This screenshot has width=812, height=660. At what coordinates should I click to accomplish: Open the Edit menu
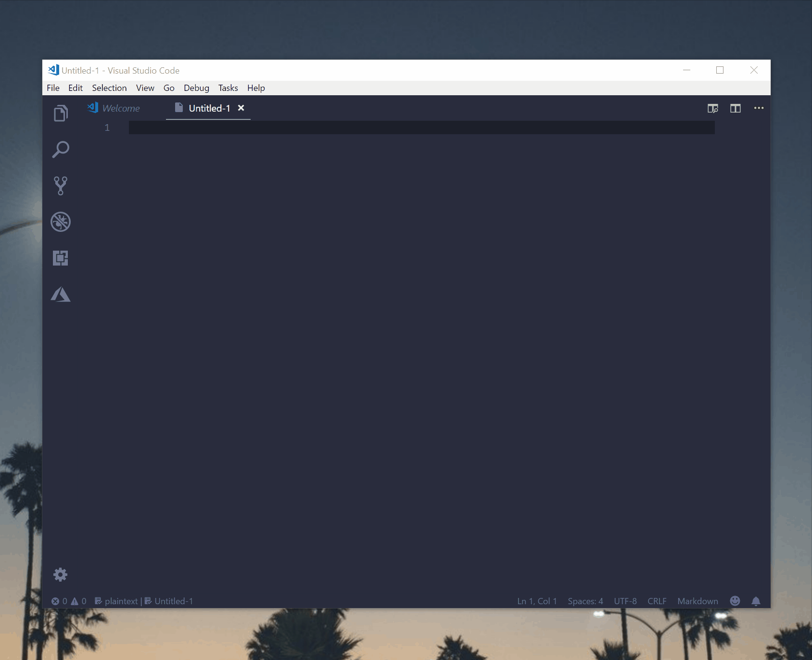point(76,88)
